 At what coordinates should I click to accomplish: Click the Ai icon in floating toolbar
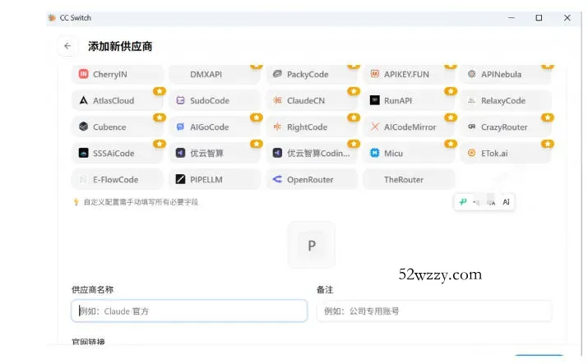[x=506, y=202]
